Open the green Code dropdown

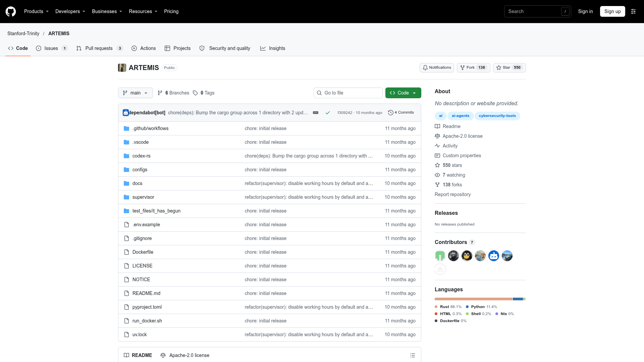[x=403, y=93]
